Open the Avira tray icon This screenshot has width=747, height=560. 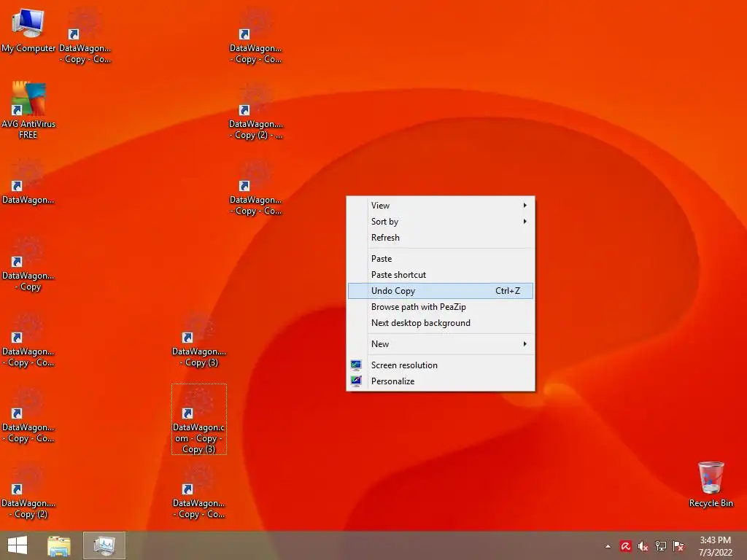pos(625,546)
